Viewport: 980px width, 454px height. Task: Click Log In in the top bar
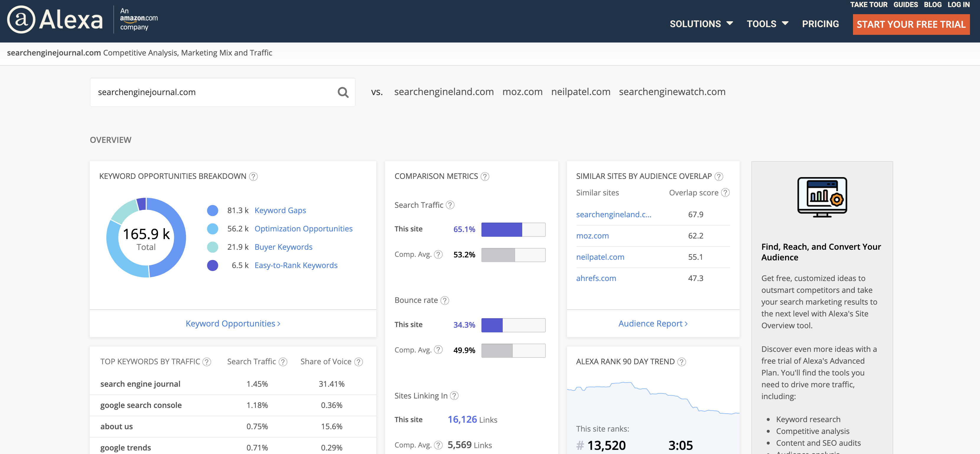pyautogui.click(x=958, y=4)
